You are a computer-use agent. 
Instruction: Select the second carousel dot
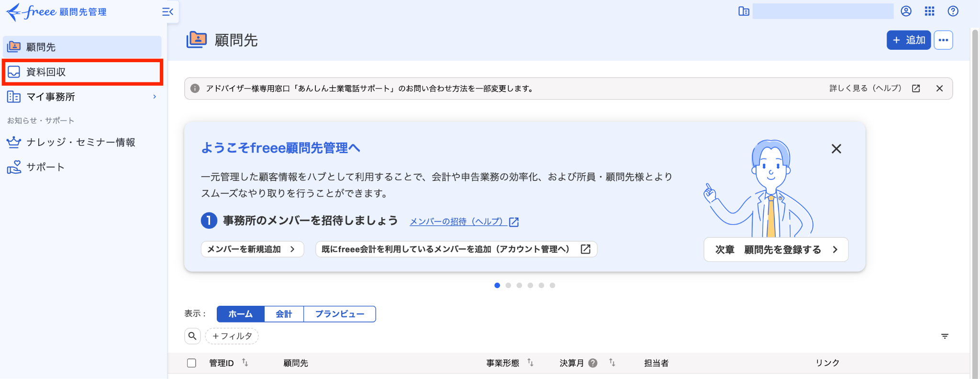[508, 285]
